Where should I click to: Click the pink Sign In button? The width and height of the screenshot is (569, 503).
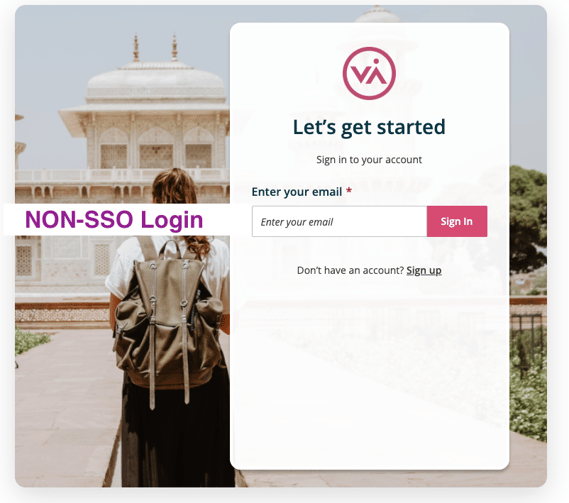pyautogui.click(x=457, y=221)
